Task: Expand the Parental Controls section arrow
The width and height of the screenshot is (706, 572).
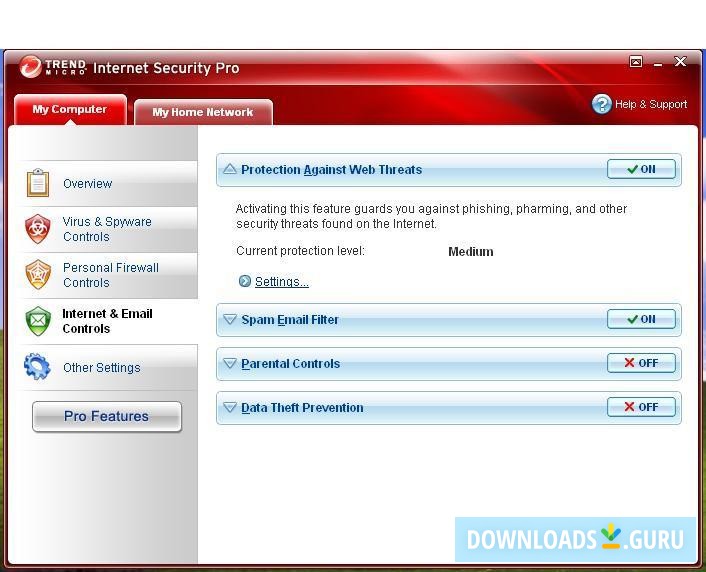Action: [230, 363]
